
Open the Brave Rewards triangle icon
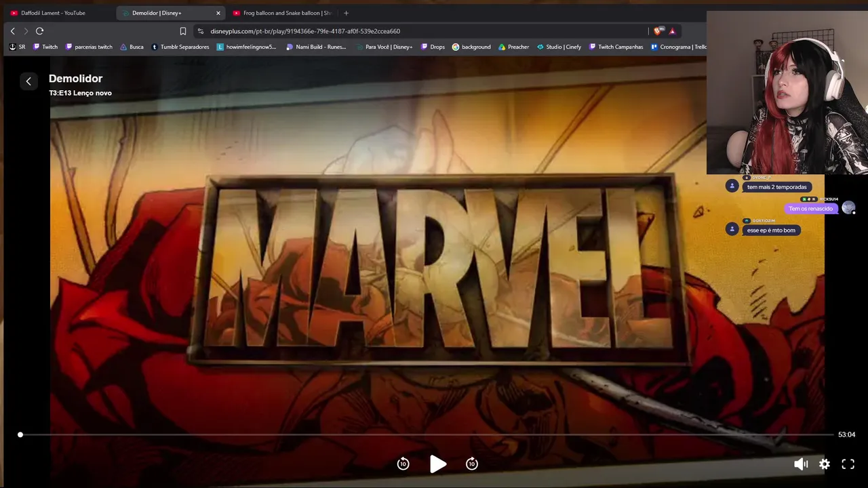click(x=672, y=31)
